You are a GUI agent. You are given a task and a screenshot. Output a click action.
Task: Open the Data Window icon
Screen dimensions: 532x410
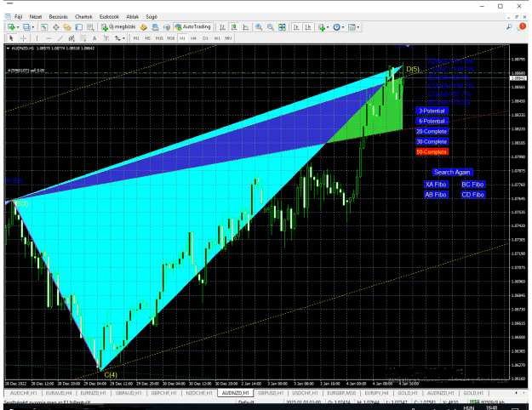(x=56, y=27)
